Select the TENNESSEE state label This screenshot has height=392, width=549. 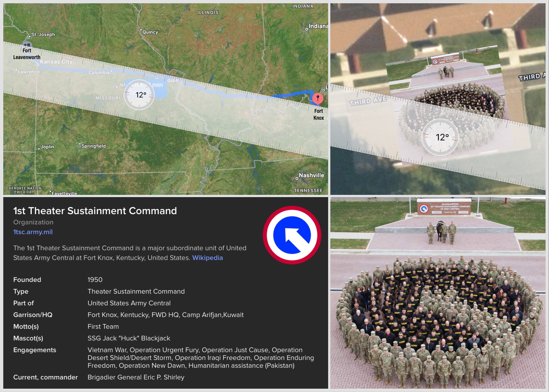click(x=308, y=190)
